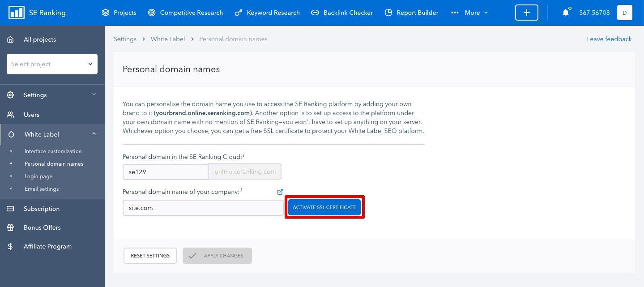Screen dimensions: 644x287
Task: Click the se129 subdomain input field
Action: (166, 172)
